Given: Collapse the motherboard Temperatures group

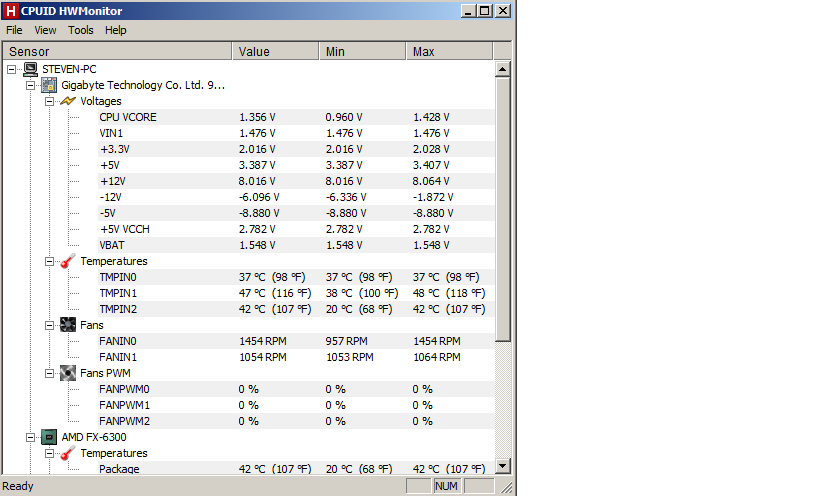Looking at the screenshot, I should point(49,261).
